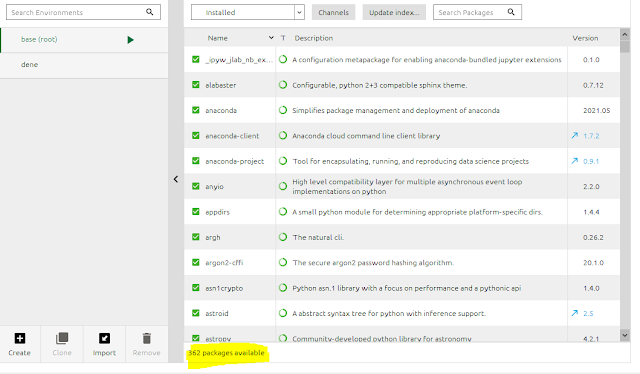The height and width of the screenshot is (374, 640).
Task: Uncheck the astroid package checkbox
Action: (x=196, y=313)
